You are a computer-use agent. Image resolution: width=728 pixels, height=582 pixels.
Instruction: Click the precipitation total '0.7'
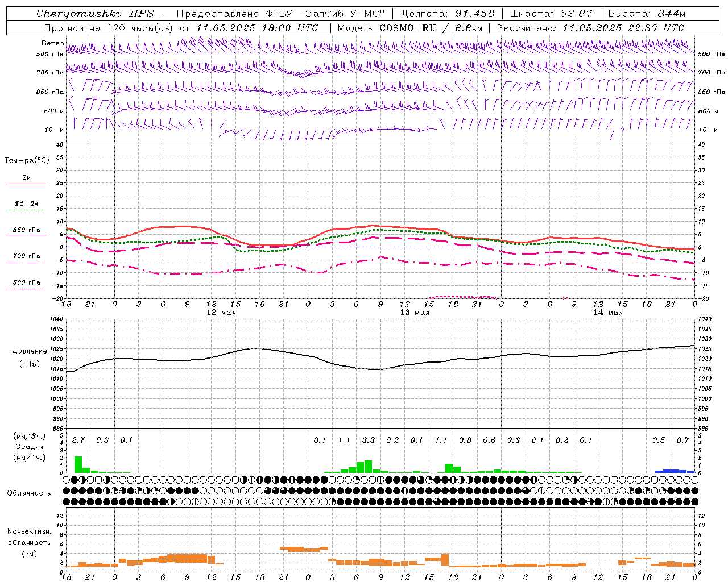[x=683, y=440]
